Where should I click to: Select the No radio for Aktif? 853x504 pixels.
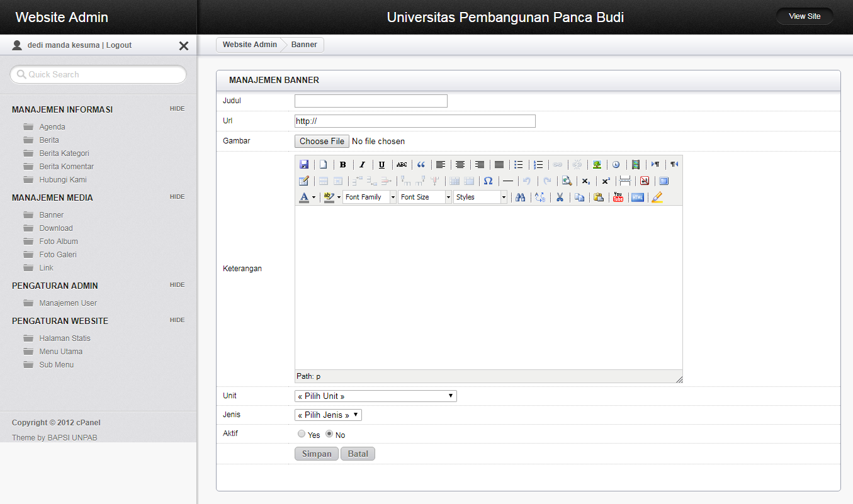click(329, 434)
